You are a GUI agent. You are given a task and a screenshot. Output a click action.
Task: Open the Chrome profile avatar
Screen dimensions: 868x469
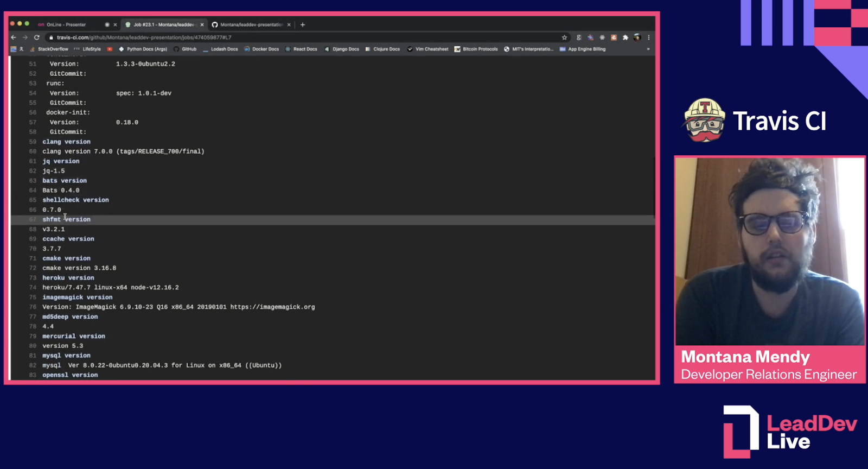pos(637,37)
